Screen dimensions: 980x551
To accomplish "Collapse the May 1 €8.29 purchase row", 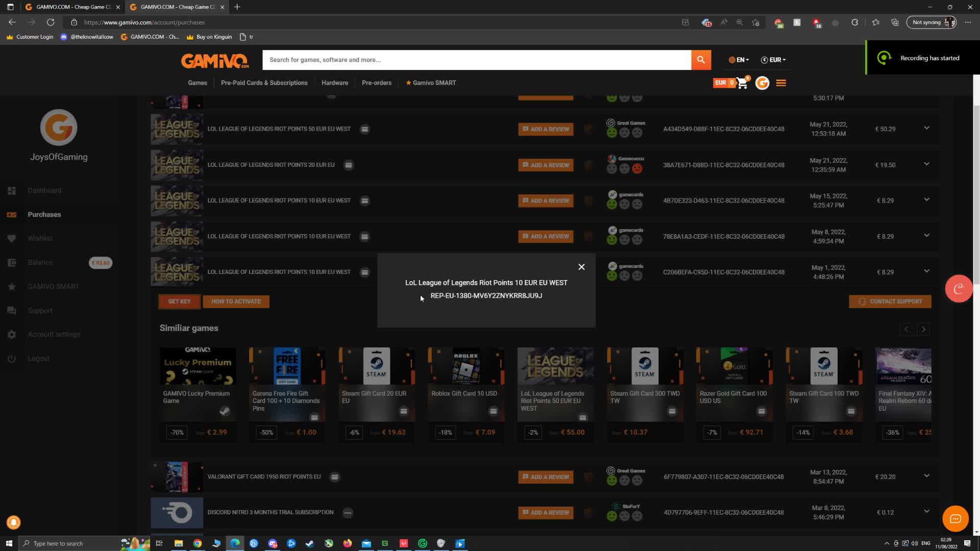I will pos(926,271).
